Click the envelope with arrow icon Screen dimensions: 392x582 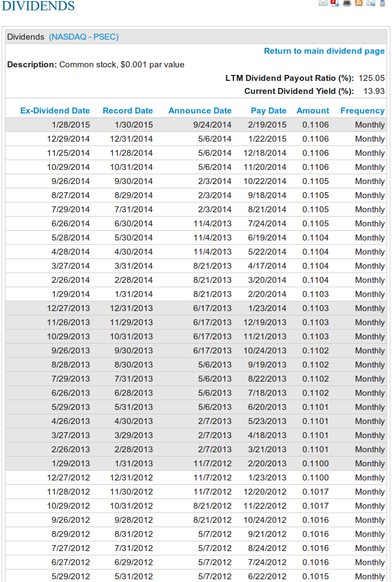[x=371, y=3]
